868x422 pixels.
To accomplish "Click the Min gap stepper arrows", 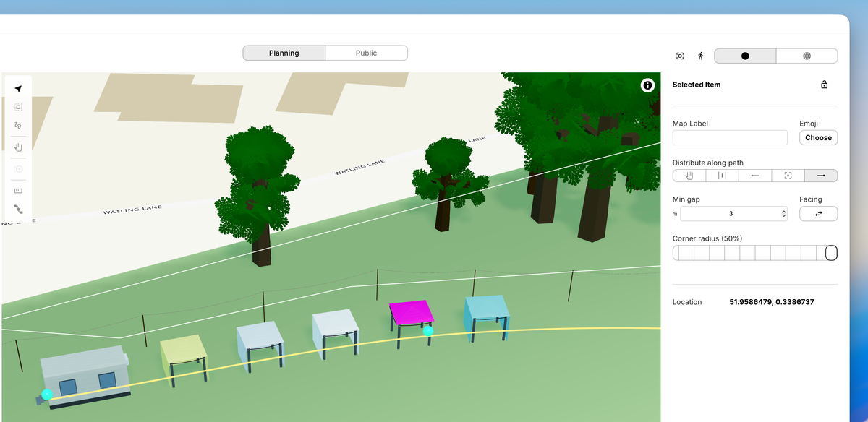I will coord(784,214).
